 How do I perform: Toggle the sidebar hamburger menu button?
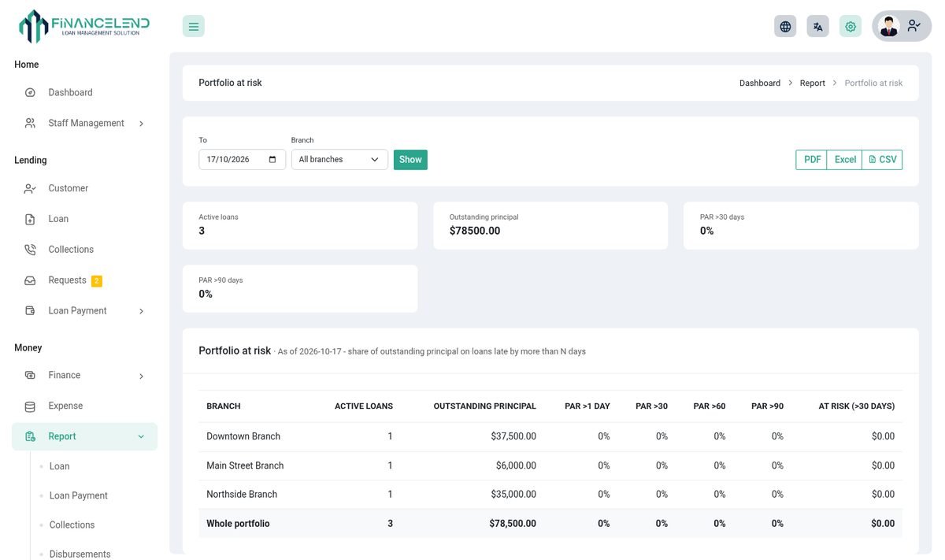pyautogui.click(x=194, y=26)
